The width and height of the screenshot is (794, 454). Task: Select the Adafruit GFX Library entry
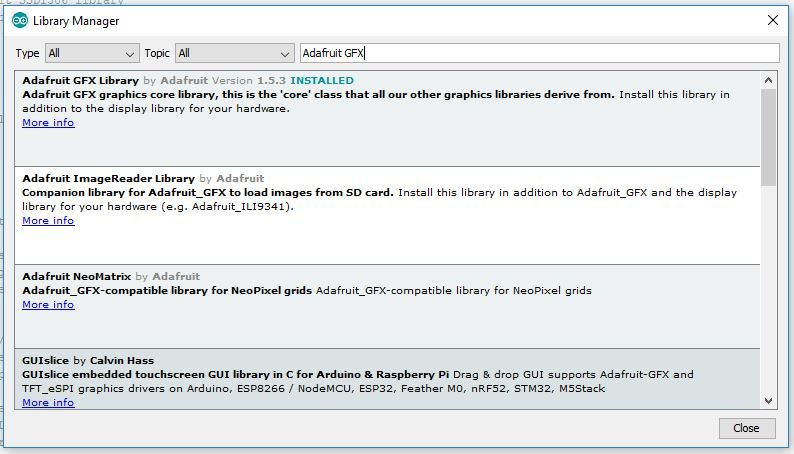[x=387, y=119]
